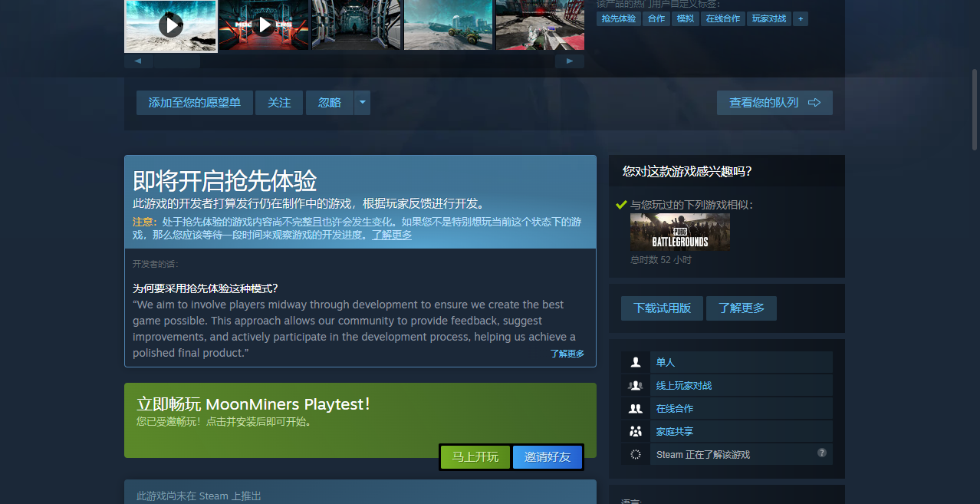Screen dimensions: 980x504
Task: Click the heading 即将开启抢先体验
Action: [x=225, y=181]
